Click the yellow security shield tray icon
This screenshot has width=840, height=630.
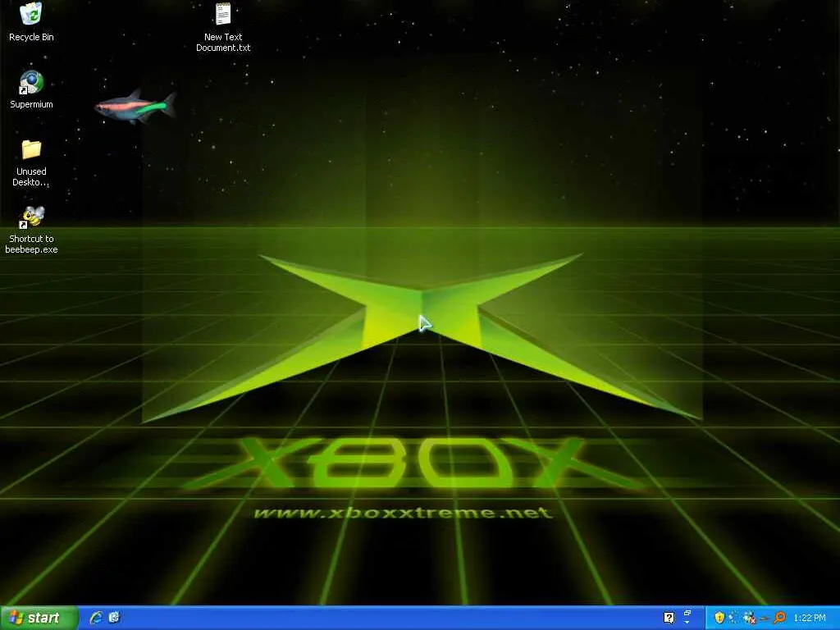pyautogui.click(x=719, y=618)
